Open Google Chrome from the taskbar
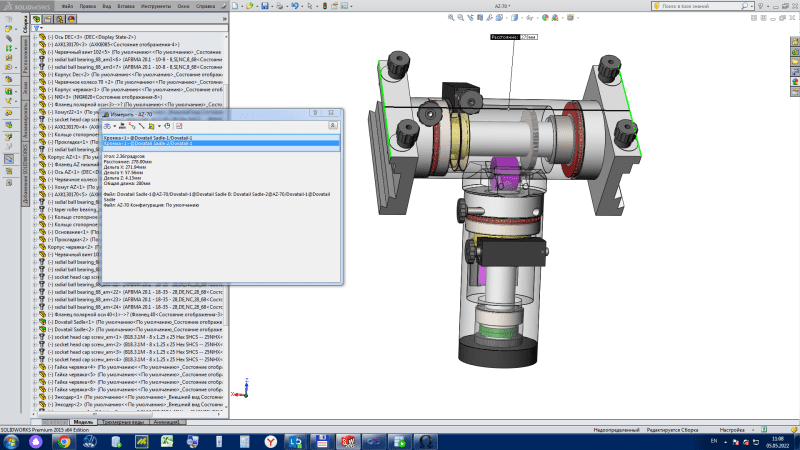This screenshot has height=450, width=800. tap(63, 440)
